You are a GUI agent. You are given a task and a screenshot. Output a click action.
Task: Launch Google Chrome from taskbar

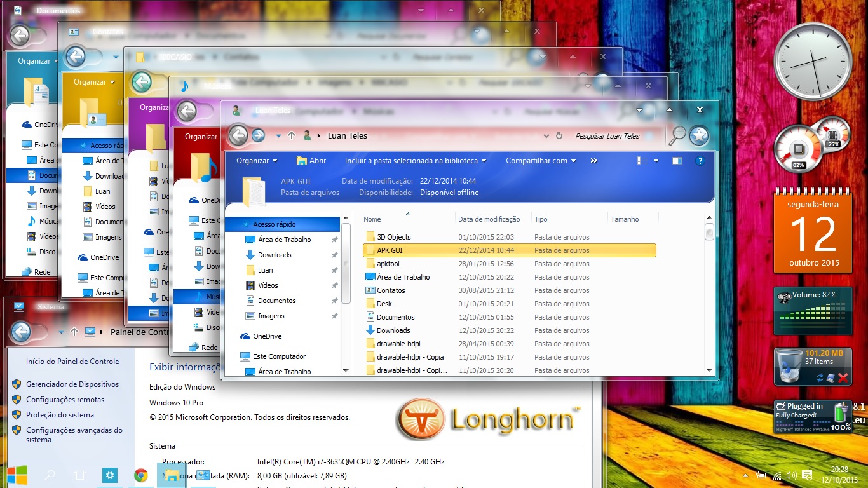click(x=141, y=475)
